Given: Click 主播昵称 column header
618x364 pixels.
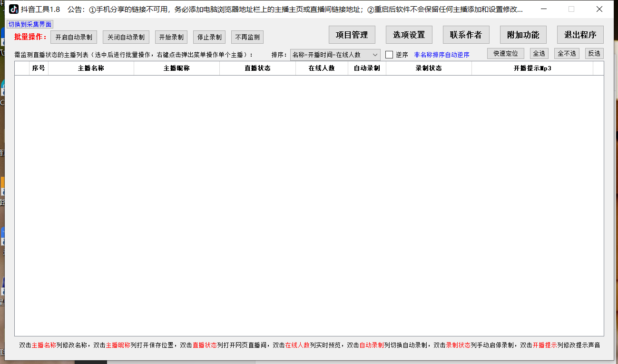Looking at the screenshot, I should click(x=177, y=68).
